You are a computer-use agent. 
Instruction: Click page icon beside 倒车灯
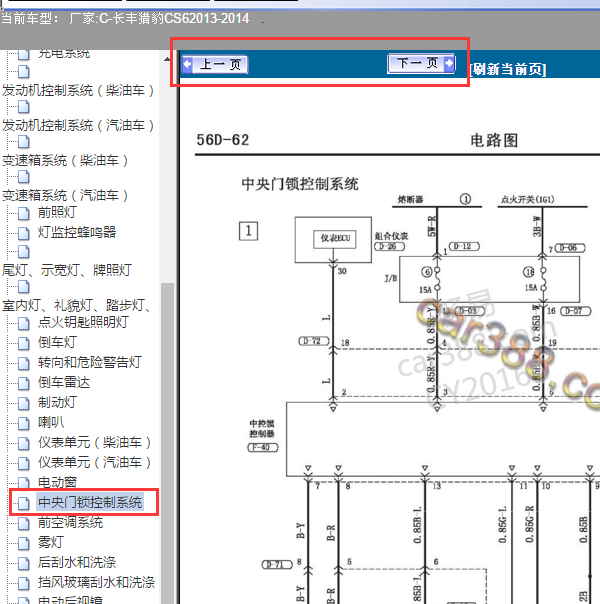pos(23,343)
